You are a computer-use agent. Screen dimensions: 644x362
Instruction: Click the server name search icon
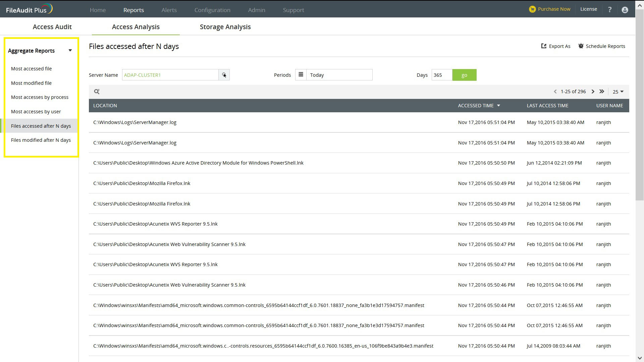(224, 75)
